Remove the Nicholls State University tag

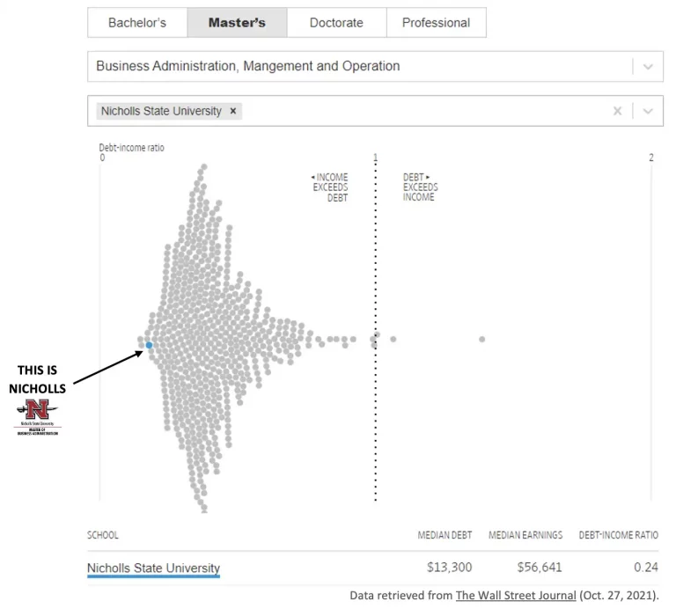tap(233, 111)
